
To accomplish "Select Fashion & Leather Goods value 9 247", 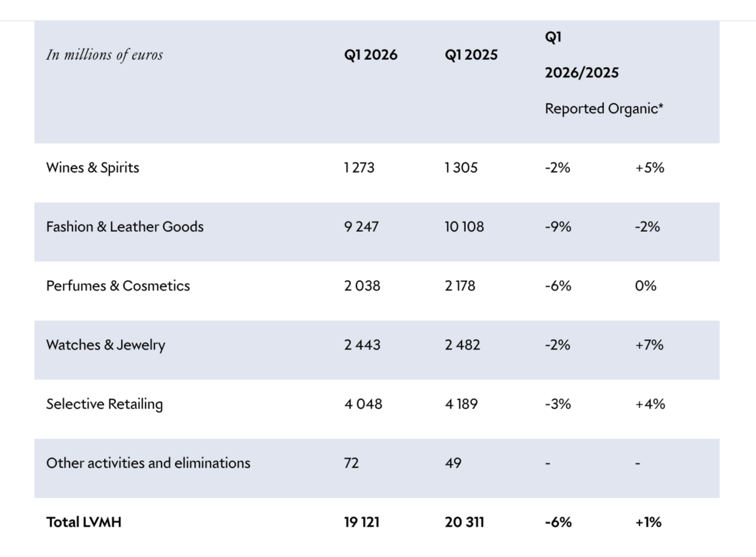I will coord(361,226).
